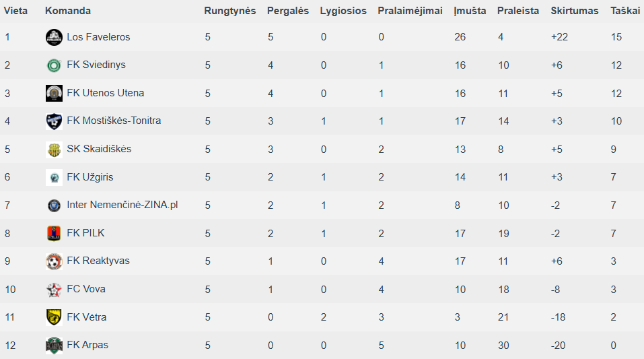Open the Los Faveleros team link

coord(98,37)
